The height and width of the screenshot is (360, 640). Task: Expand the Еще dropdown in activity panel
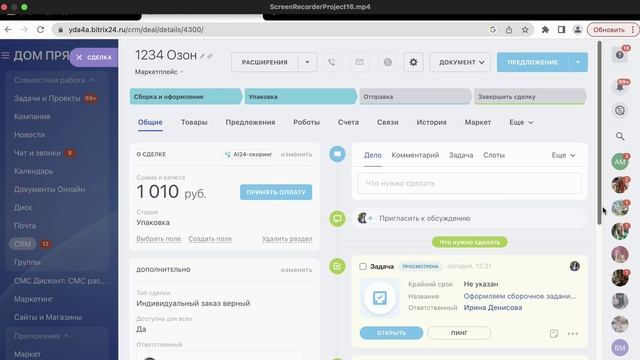tap(563, 155)
